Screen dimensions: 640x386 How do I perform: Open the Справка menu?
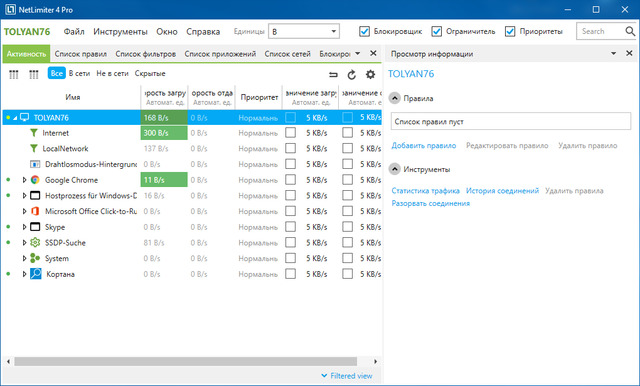pyautogui.click(x=203, y=31)
